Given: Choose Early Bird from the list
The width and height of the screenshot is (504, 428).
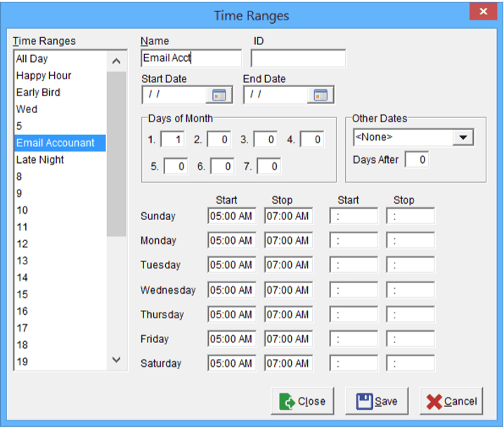Looking at the screenshot, I should point(38,92).
